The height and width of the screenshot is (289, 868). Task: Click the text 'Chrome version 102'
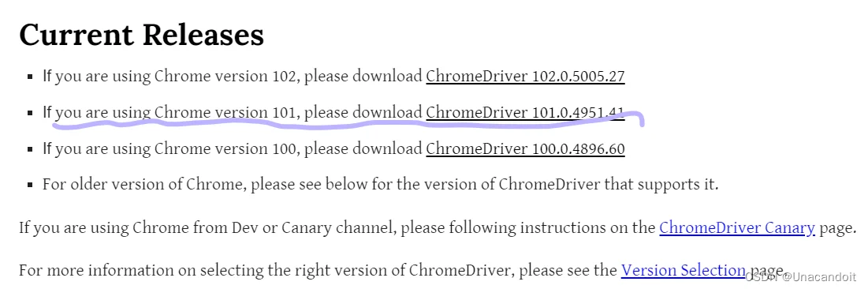pos(225,76)
